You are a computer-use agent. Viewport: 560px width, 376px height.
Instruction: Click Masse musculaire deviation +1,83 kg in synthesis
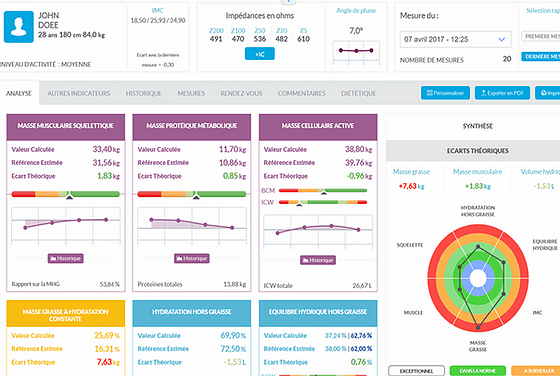pyautogui.click(x=478, y=186)
